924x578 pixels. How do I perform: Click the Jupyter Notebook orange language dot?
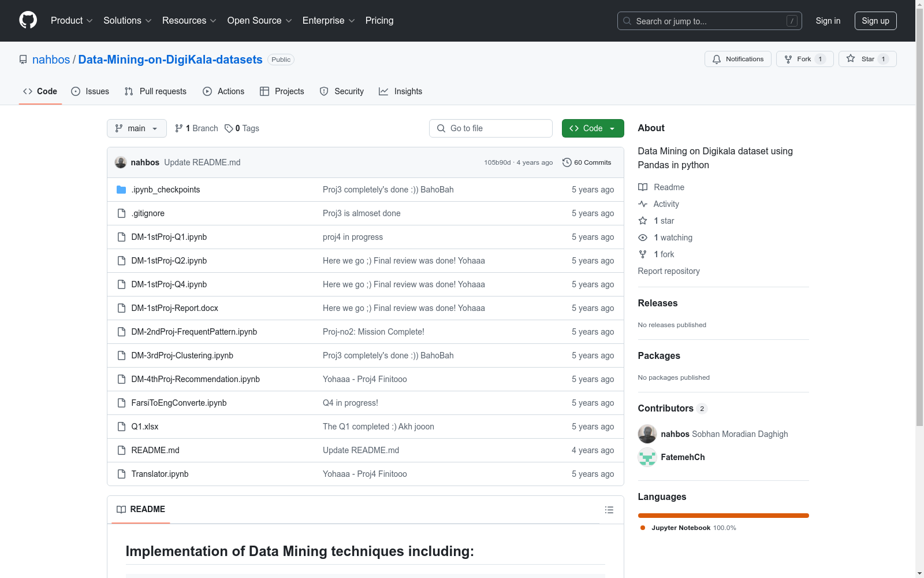tap(643, 528)
